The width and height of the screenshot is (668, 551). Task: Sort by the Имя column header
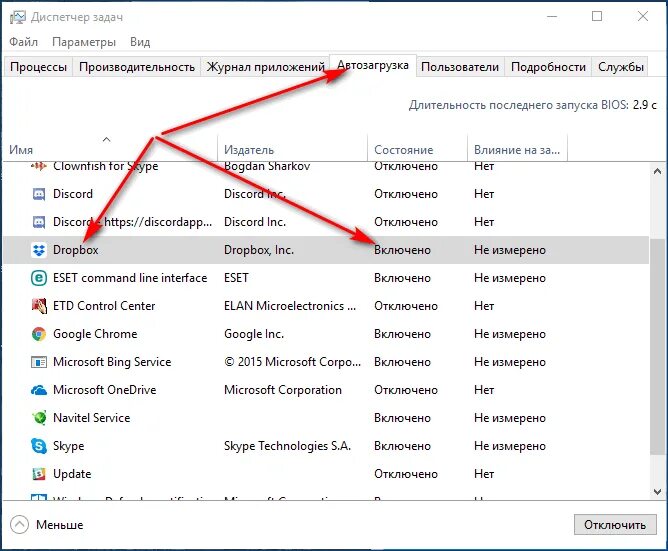coord(110,147)
